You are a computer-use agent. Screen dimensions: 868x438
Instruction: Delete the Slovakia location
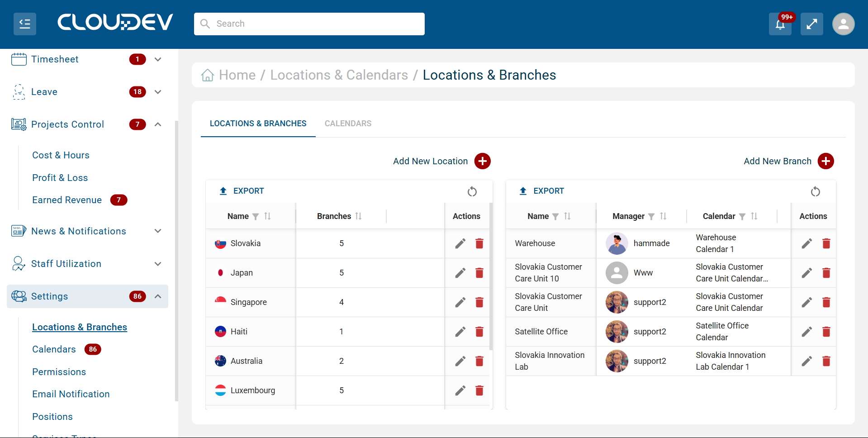point(479,243)
